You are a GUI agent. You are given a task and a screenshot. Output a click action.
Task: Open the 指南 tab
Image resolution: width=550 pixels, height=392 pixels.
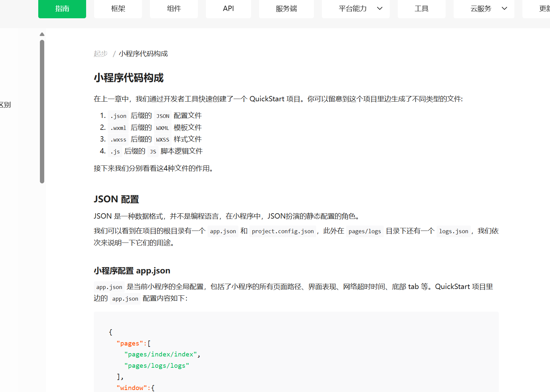(62, 9)
